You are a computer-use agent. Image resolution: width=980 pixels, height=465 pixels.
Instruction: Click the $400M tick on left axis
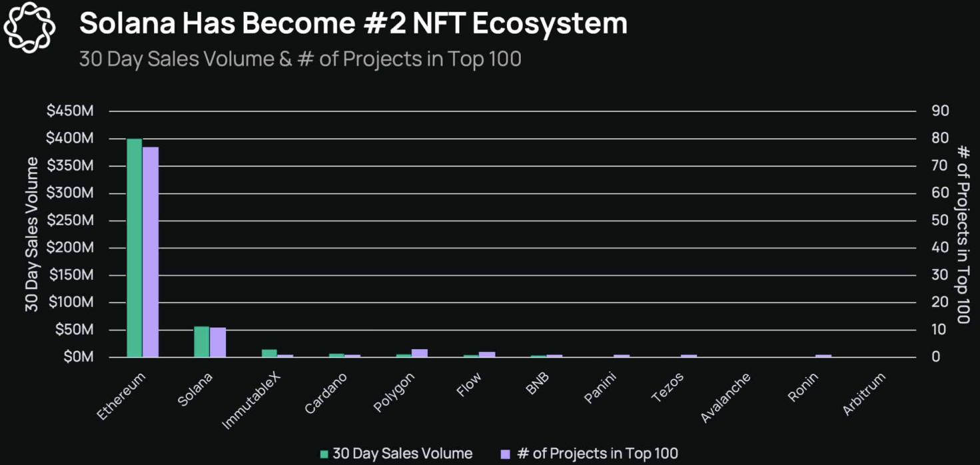(x=70, y=139)
